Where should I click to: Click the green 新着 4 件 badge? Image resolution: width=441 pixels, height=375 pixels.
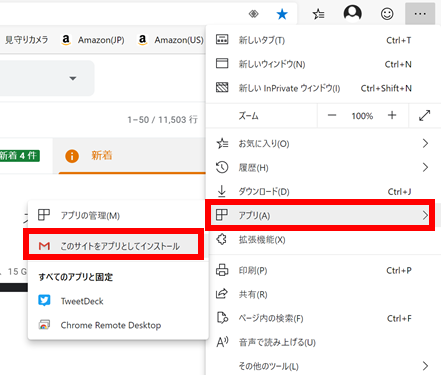click(19, 156)
